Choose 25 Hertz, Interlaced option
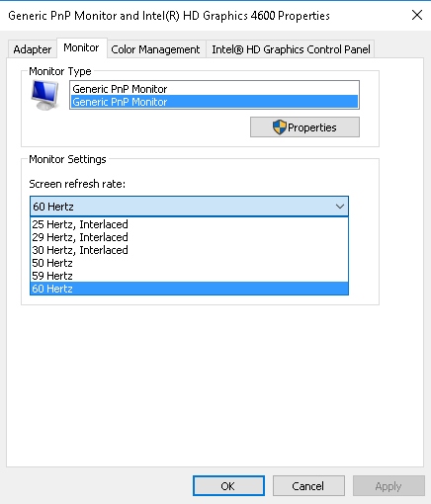This screenshot has width=431, height=504. click(189, 224)
